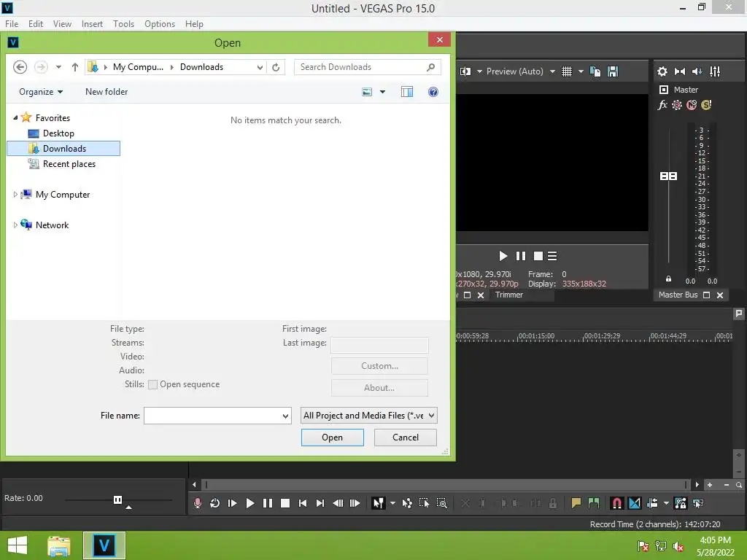This screenshot has height=560, width=747.
Task: Open the Insert menu
Action: 92,24
